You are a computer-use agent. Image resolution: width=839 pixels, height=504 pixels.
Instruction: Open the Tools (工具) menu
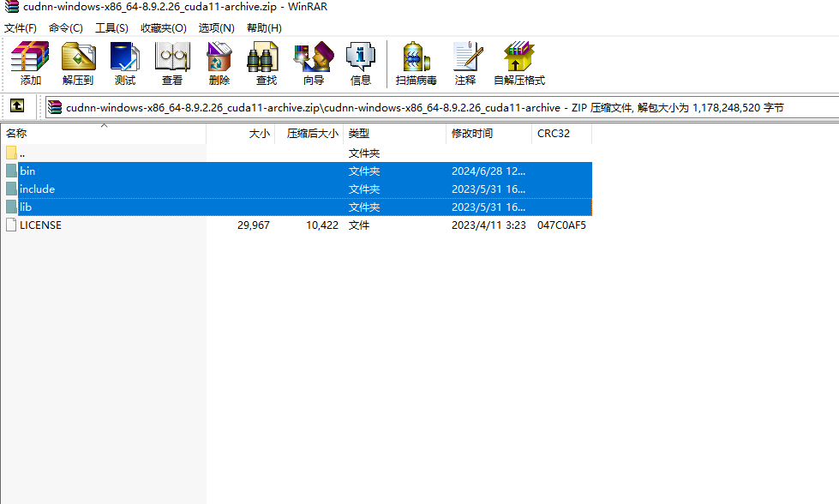coord(111,27)
